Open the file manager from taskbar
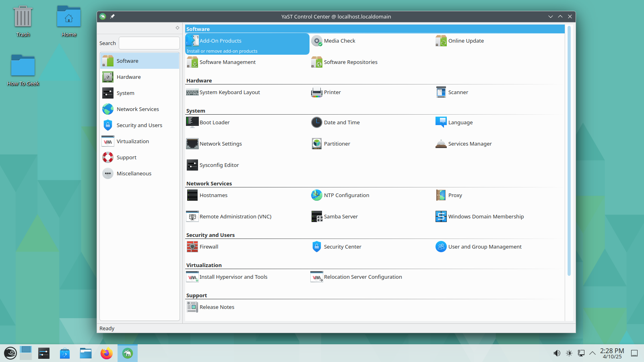 tap(86, 353)
